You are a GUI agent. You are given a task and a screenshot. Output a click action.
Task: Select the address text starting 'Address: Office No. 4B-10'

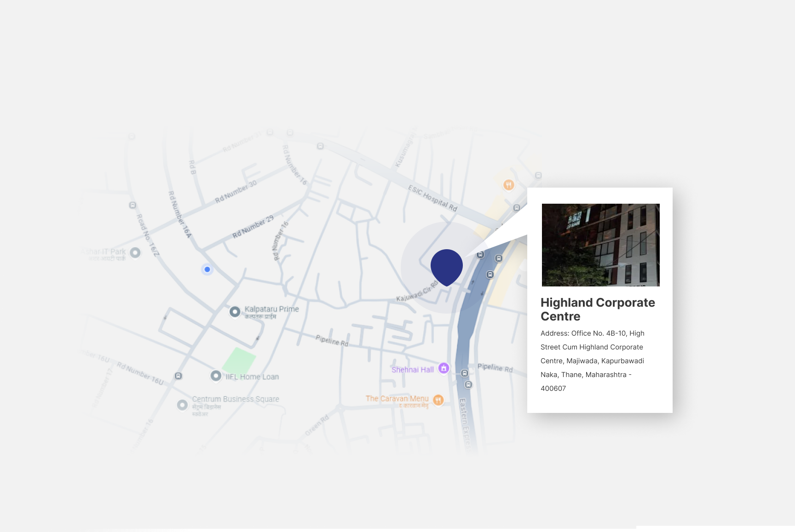(x=593, y=361)
